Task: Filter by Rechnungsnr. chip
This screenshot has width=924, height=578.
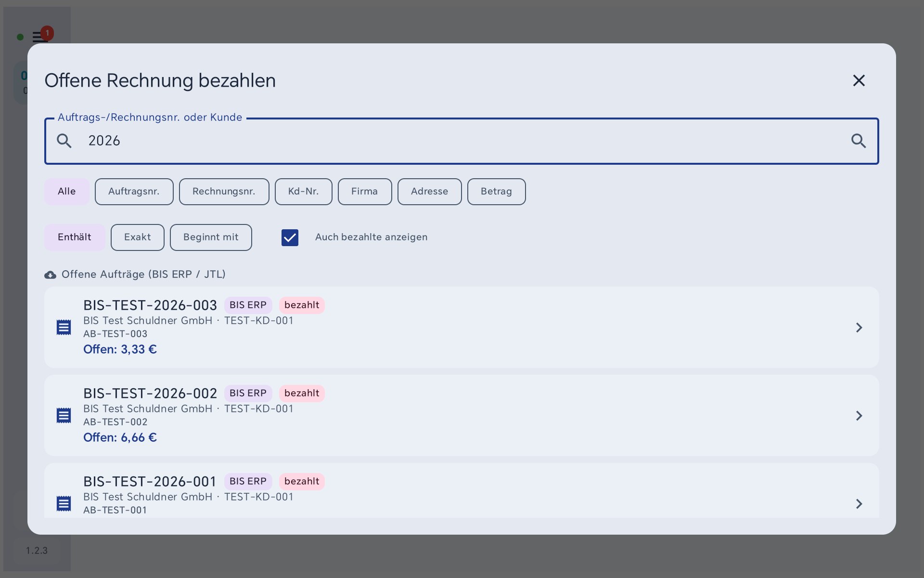Action: (224, 192)
